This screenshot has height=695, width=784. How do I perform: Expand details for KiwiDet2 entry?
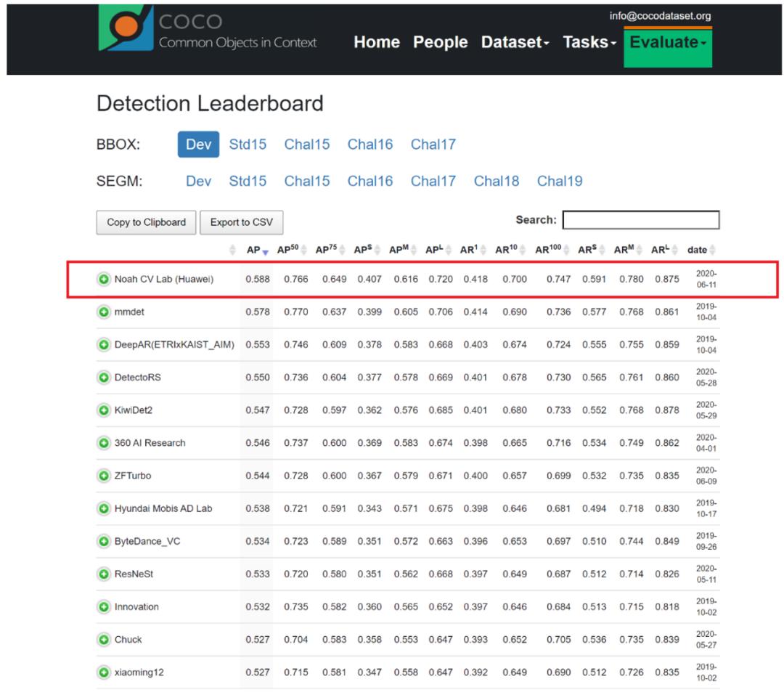tap(105, 410)
